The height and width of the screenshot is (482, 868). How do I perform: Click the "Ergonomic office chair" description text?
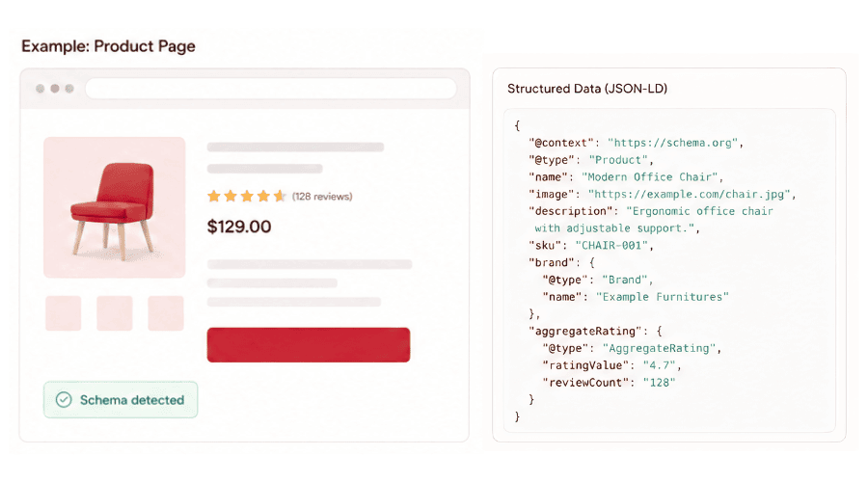(700, 211)
